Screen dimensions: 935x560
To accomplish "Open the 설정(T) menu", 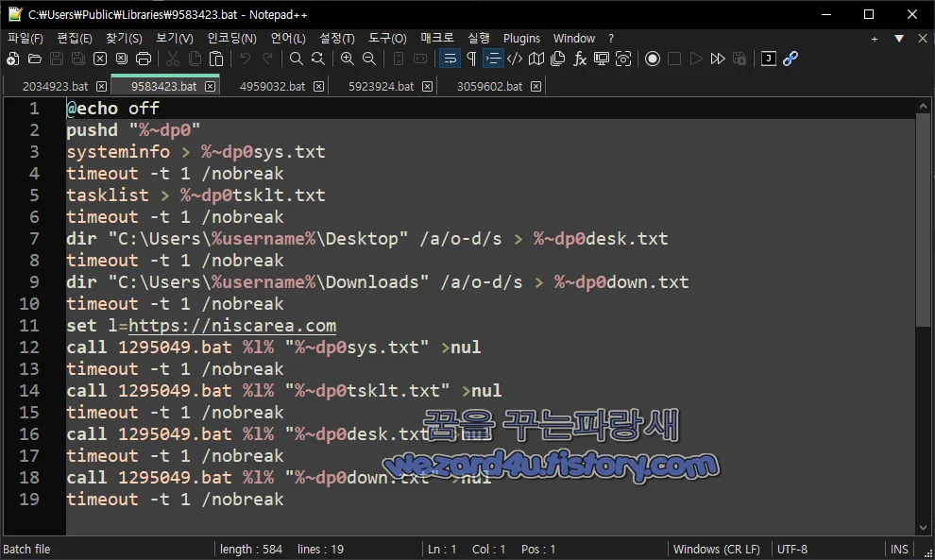I will pyautogui.click(x=337, y=38).
